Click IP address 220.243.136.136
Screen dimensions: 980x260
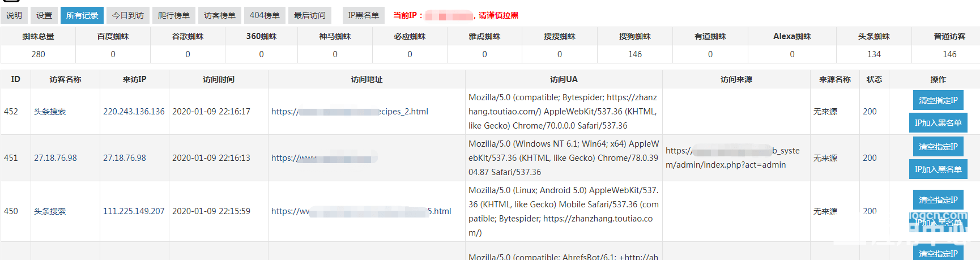click(x=134, y=112)
